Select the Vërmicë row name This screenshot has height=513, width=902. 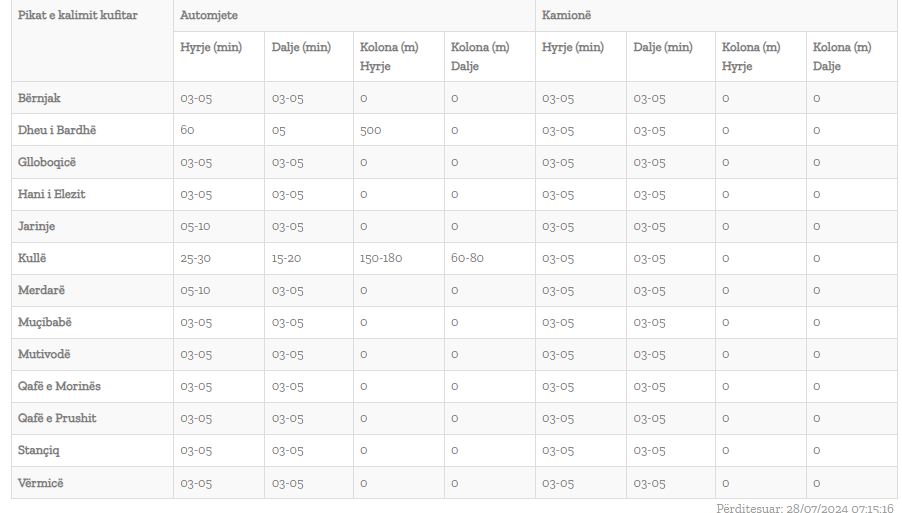[x=41, y=483]
